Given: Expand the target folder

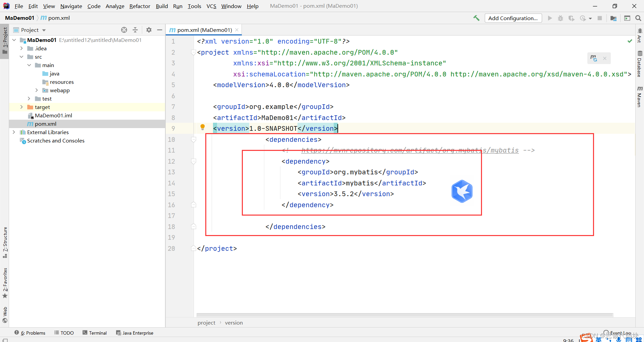Looking at the screenshot, I should click(x=21, y=107).
